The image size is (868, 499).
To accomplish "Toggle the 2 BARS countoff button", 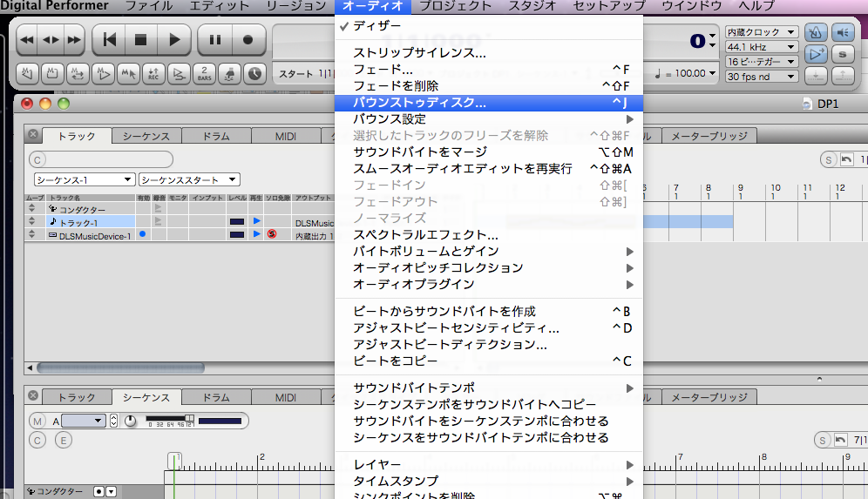I will point(204,73).
